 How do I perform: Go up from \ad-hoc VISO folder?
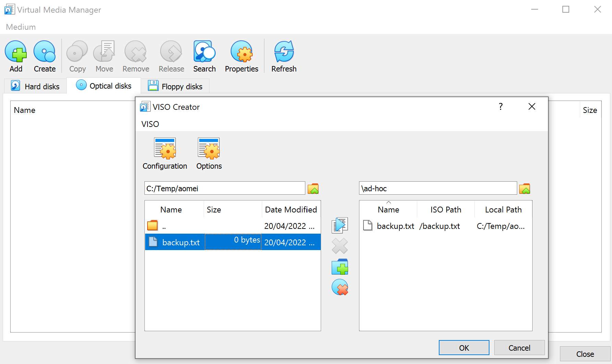point(525,188)
